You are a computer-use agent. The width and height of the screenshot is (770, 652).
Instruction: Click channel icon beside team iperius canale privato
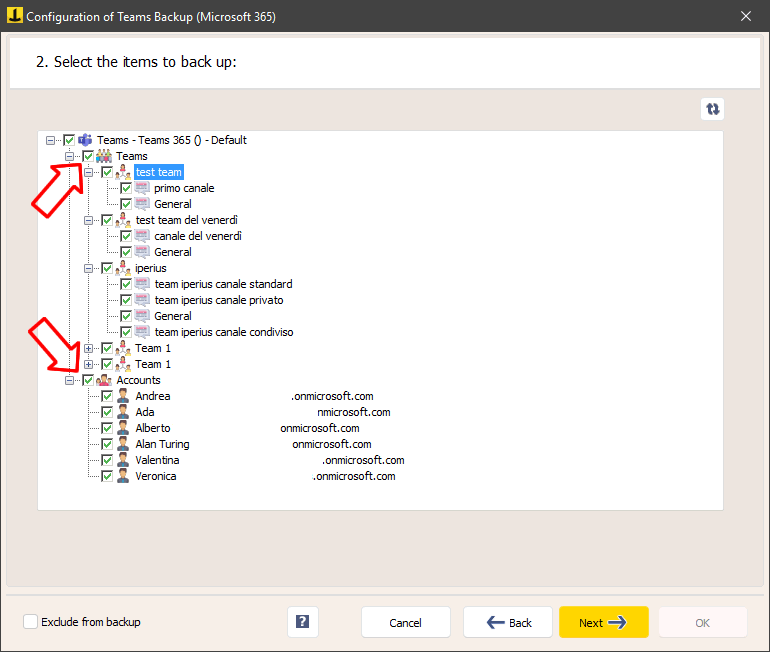(142, 300)
